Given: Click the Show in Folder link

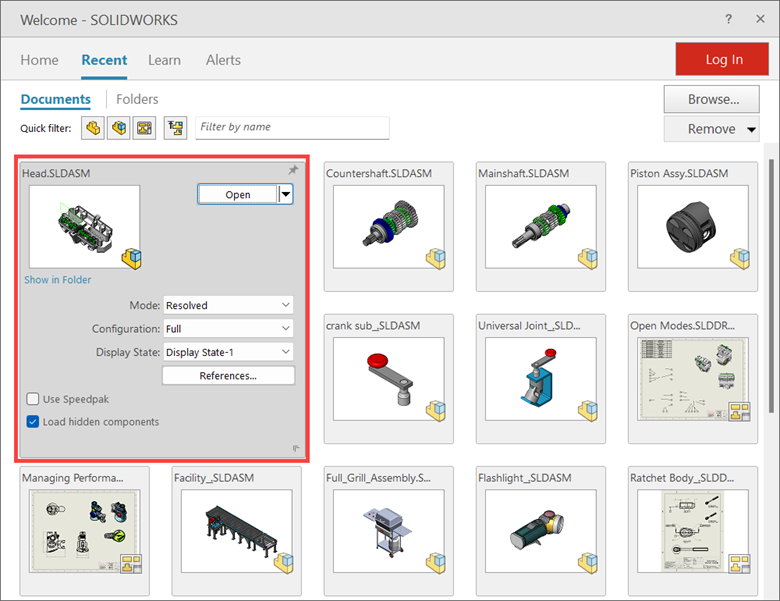Looking at the screenshot, I should pyautogui.click(x=58, y=280).
